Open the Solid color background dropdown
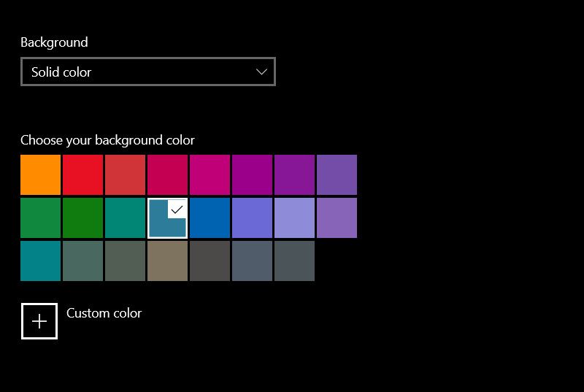Screen dimensions: 584x392 point(148,72)
